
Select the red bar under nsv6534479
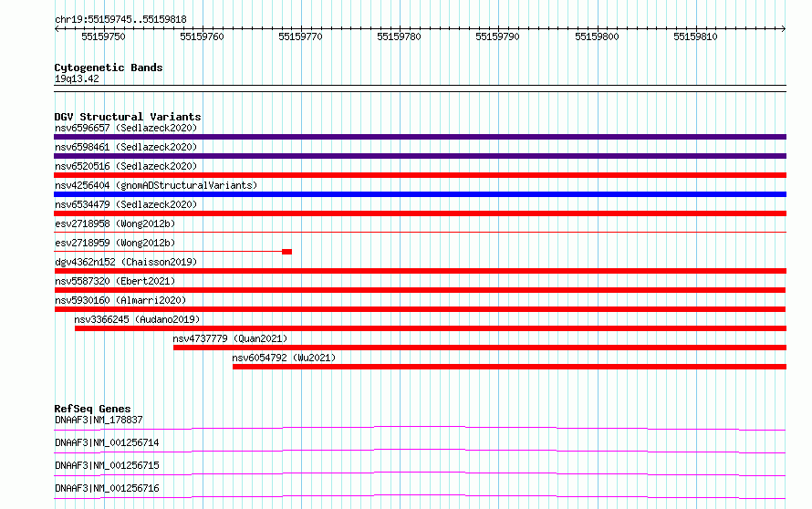pyautogui.click(x=420, y=213)
